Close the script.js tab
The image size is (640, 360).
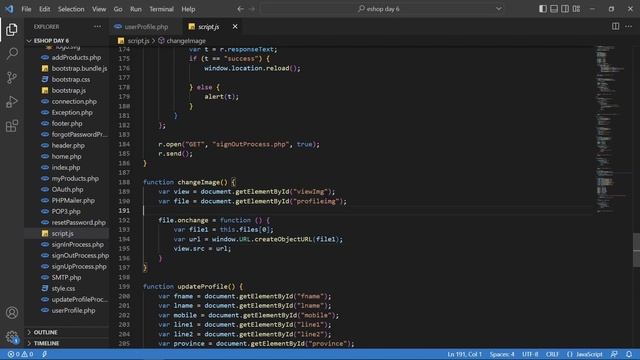[235, 27]
